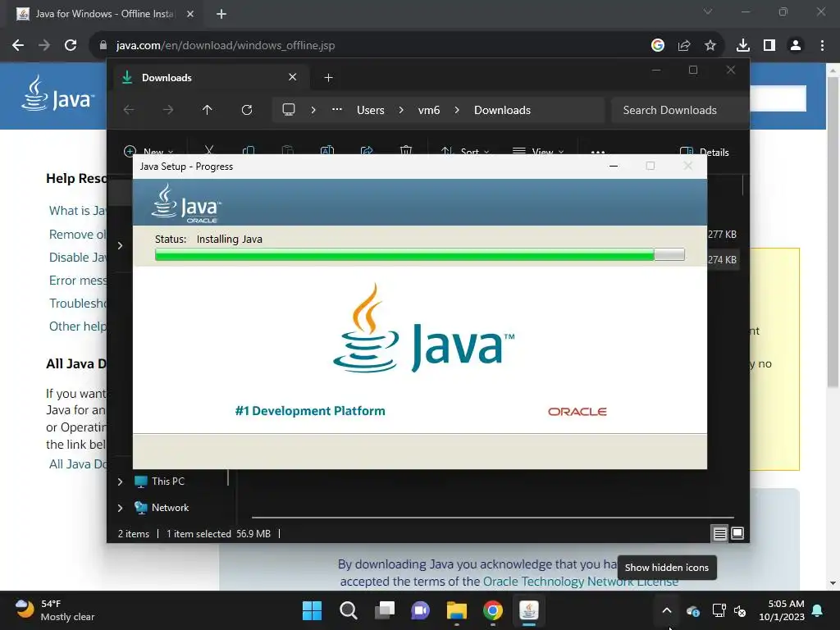Screen dimensions: 840x630
Task: Expand the Network tree node
Action: 120,508
